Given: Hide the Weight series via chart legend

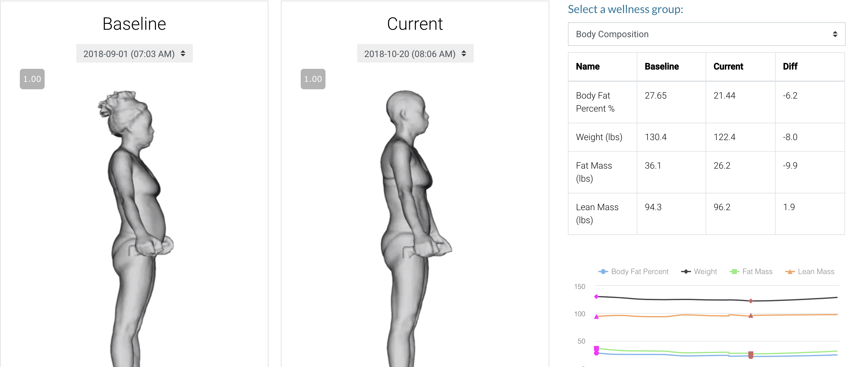Looking at the screenshot, I should click(699, 272).
